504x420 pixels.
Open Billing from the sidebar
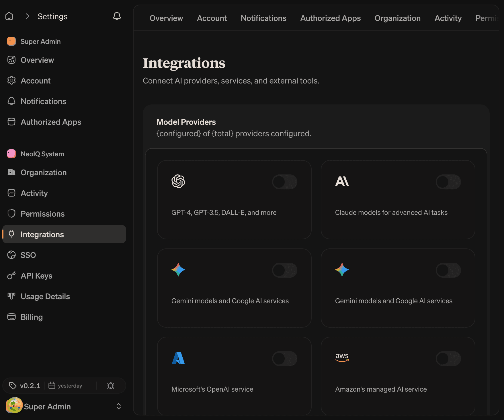(x=64, y=317)
